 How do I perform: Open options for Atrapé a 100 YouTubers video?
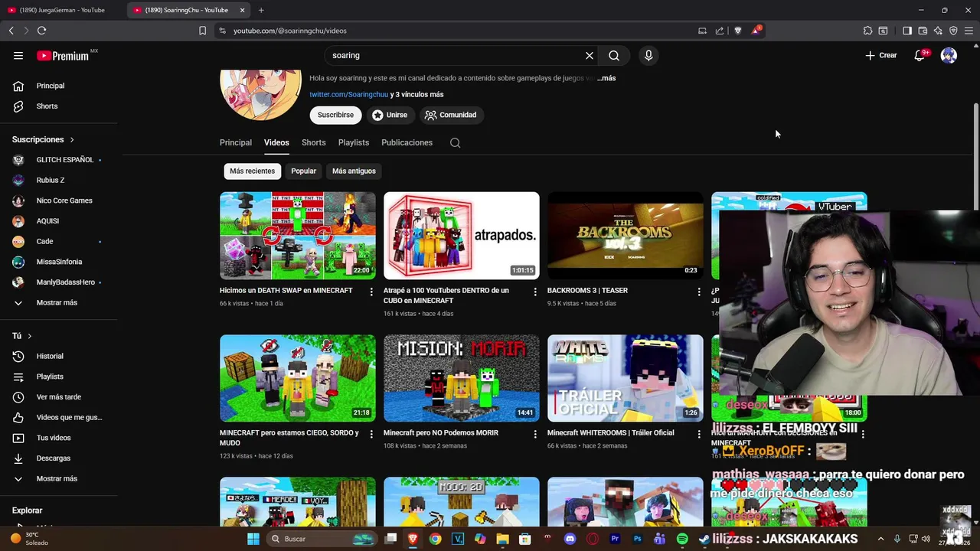tap(535, 292)
